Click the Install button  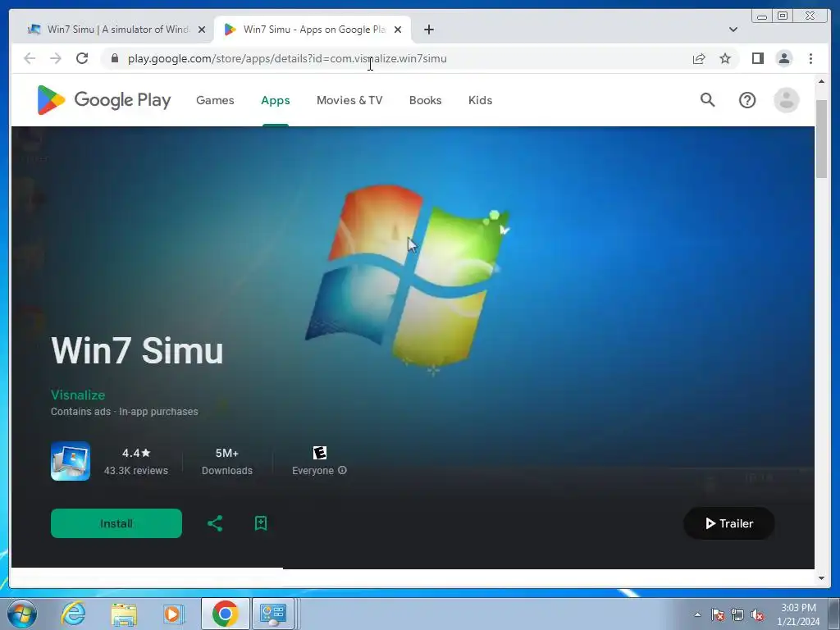[x=116, y=523]
